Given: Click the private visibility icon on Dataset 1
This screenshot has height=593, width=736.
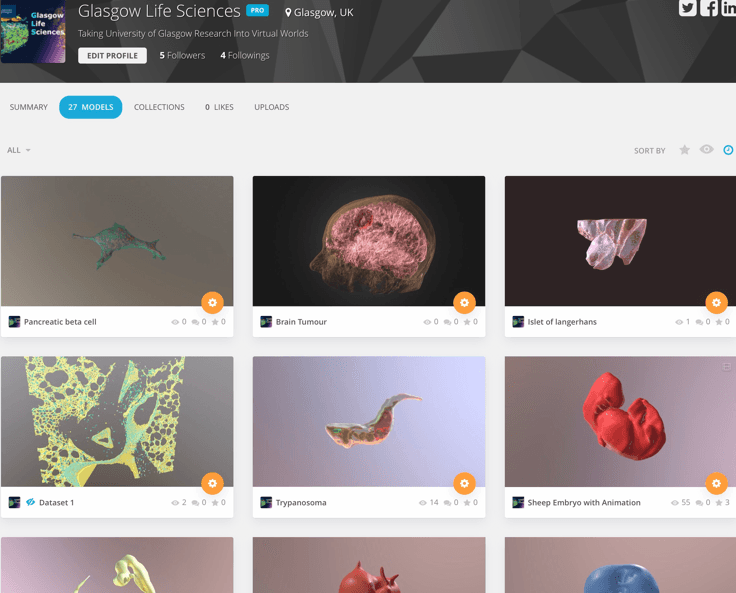Looking at the screenshot, I should click(31, 502).
